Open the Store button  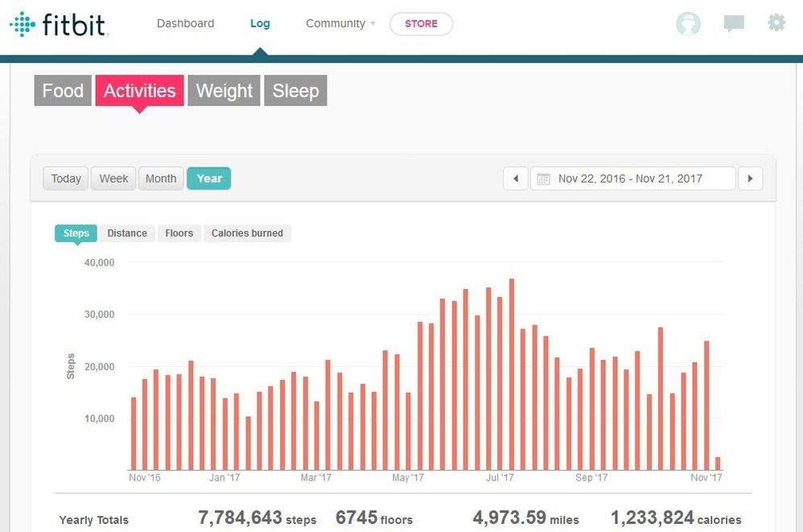tap(421, 24)
